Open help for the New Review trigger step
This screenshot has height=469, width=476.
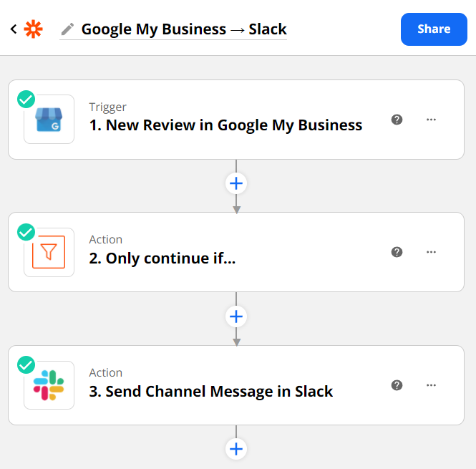coord(397,120)
